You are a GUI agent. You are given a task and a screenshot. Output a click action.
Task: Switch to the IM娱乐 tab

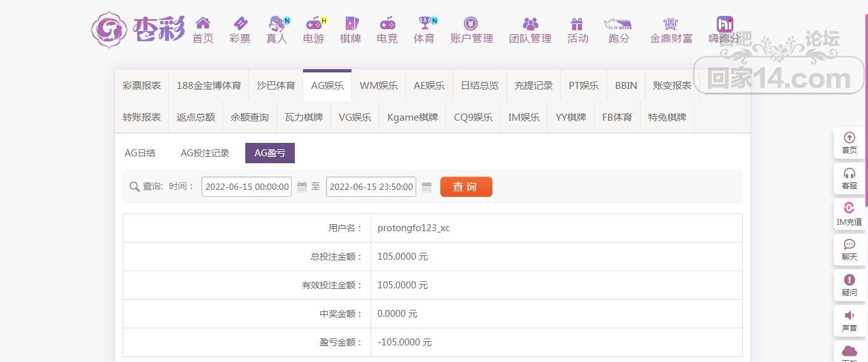524,117
